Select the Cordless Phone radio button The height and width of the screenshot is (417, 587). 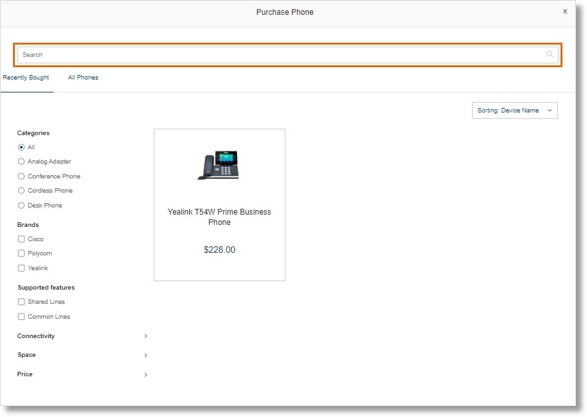[21, 191]
